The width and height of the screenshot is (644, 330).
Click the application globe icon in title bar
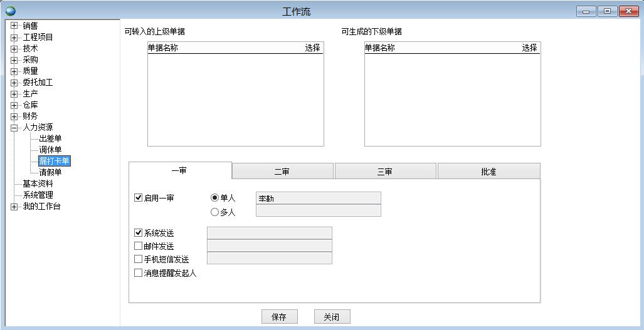point(11,11)
